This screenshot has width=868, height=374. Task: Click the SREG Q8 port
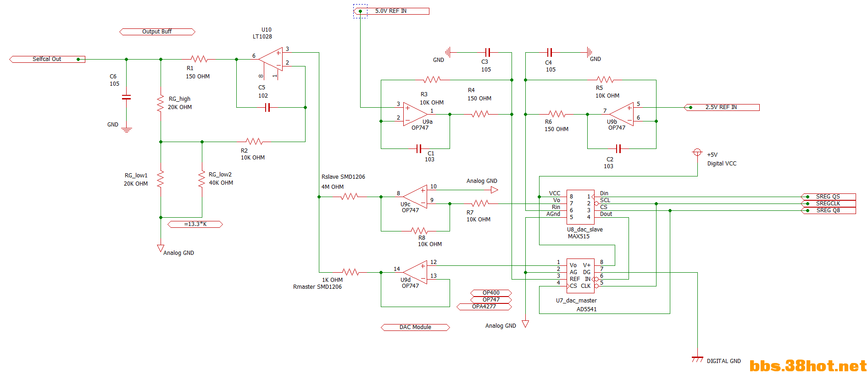pos(828,210)
